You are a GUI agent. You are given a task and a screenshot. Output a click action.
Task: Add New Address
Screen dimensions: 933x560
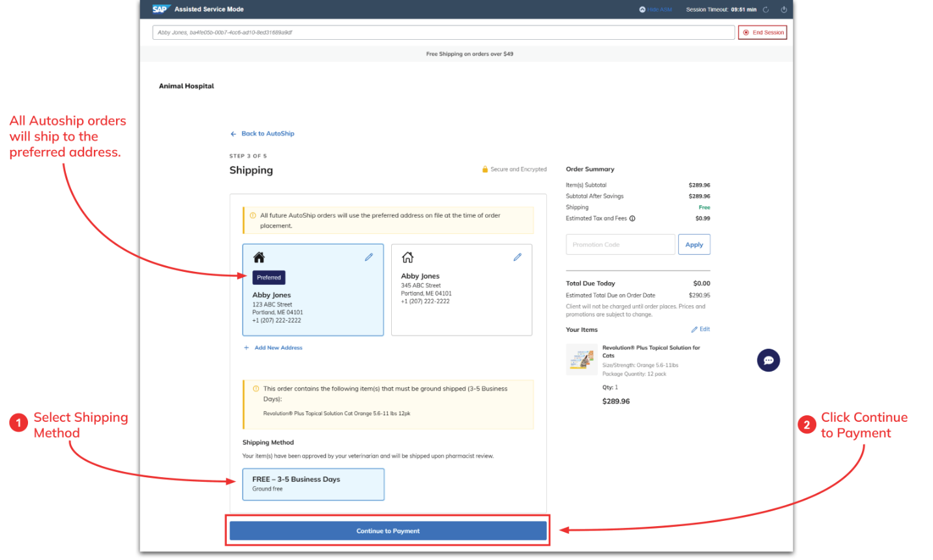(x=278, y=348)
